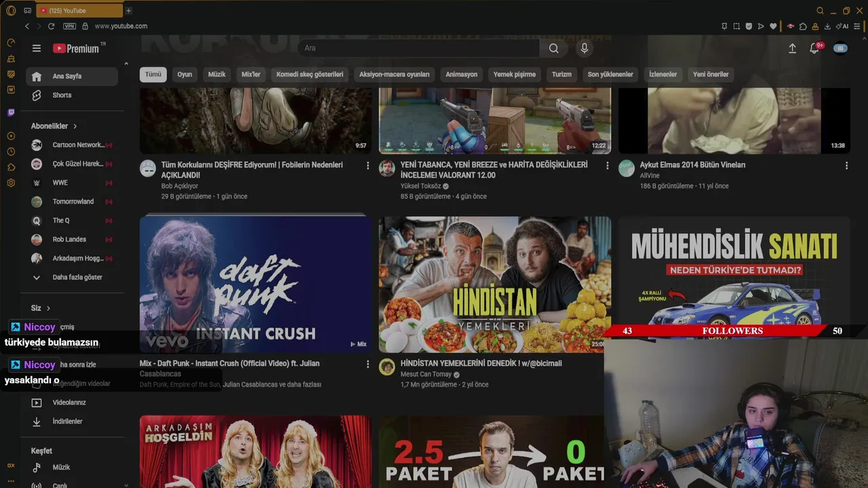
Task: Open options menu for Bob Açıklıyor video
Action: click(x=368, y=165)
